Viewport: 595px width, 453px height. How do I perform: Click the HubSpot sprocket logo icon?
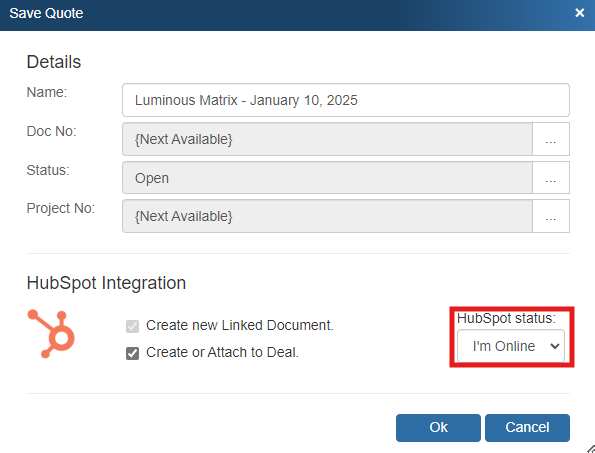pyautogui.click(x=51, y=333)
